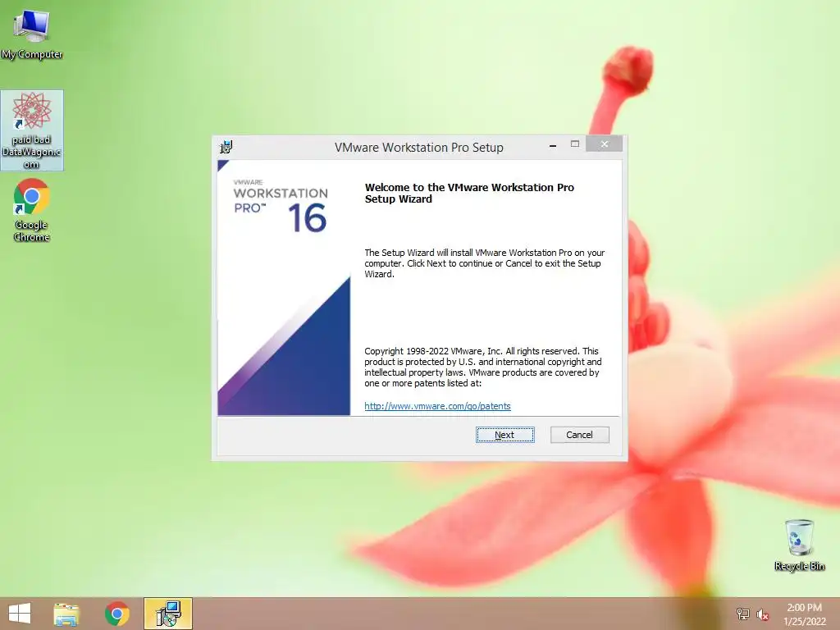Click the VMware Workstation Pro 16 banner image

[284, 288]
